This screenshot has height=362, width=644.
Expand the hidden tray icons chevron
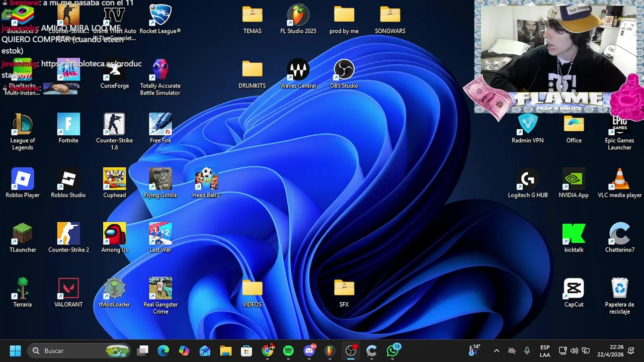497,350
